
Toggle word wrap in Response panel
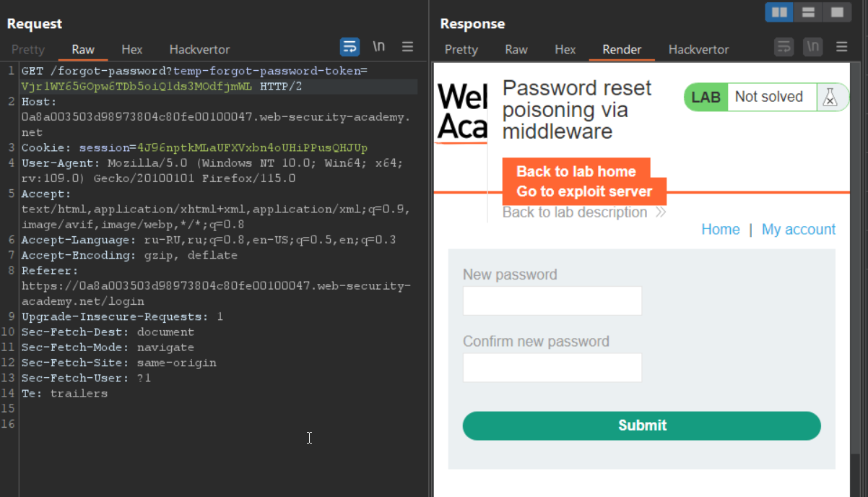pos(784,47)
